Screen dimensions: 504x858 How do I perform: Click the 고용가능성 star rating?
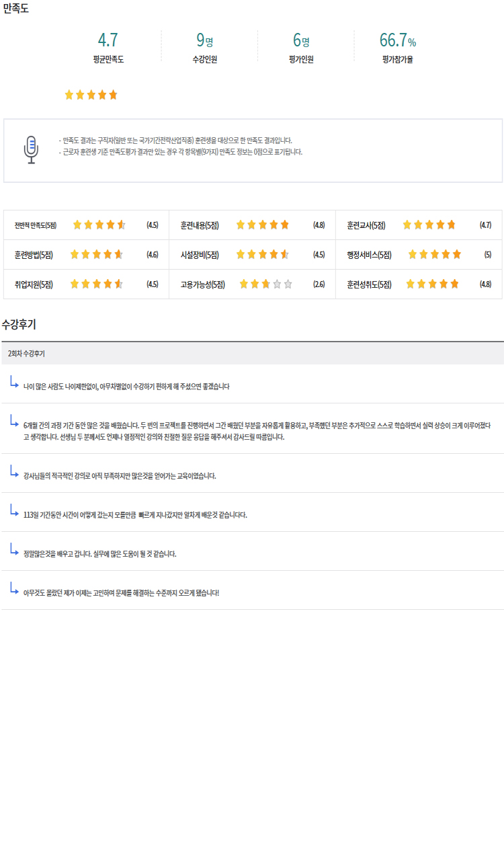(266, 284)
